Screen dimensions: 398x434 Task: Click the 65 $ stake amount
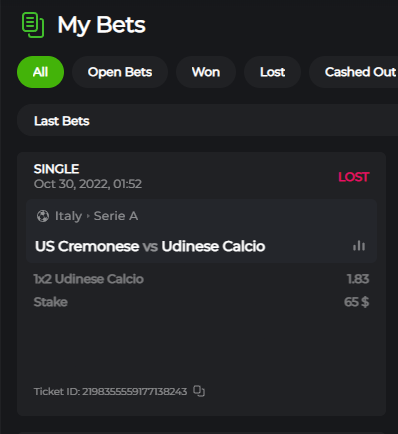click(356, 302)
